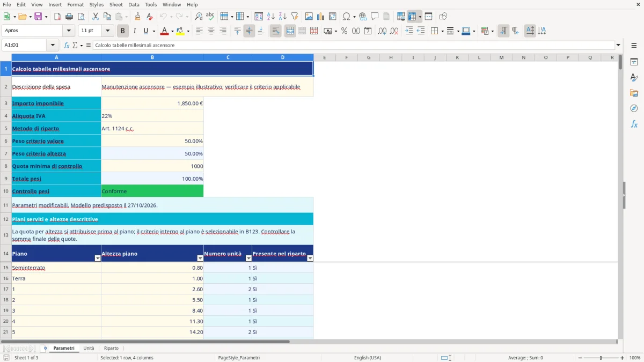Viewport: 644px width, 362px height.
Task: Sort descending
Action: click(283, 17)
